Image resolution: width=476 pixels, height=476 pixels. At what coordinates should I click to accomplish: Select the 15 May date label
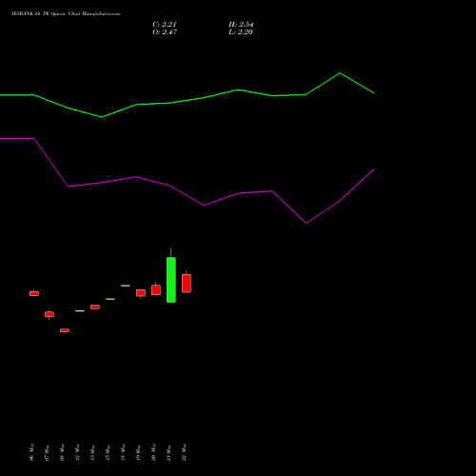[x=108, y=452]
